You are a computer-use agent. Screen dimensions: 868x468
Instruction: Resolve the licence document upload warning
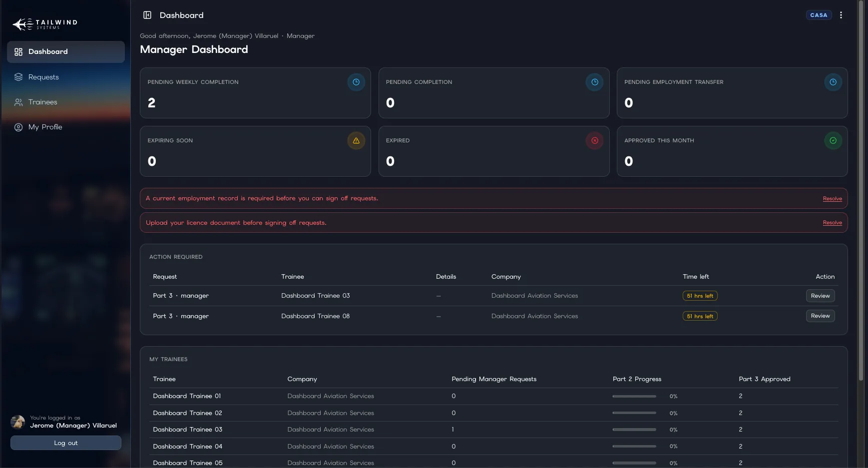[832, 223]
